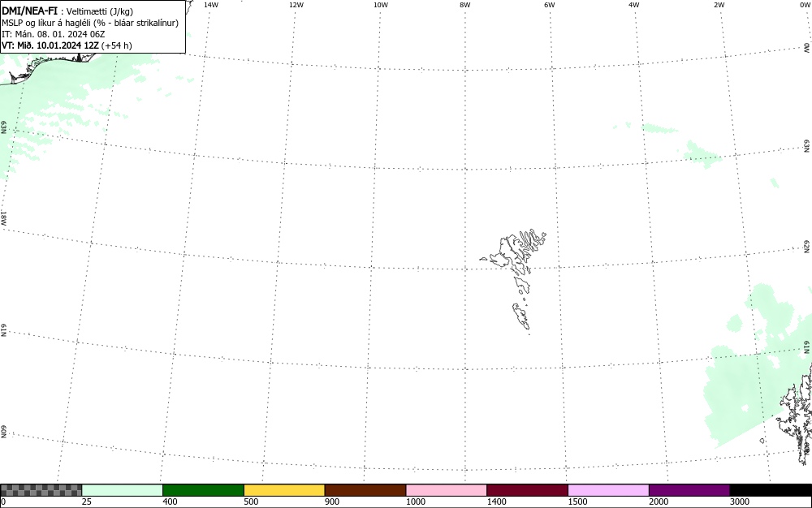Click the legend value "2000"
812x508 pixels.
click(x=659, y=502)
